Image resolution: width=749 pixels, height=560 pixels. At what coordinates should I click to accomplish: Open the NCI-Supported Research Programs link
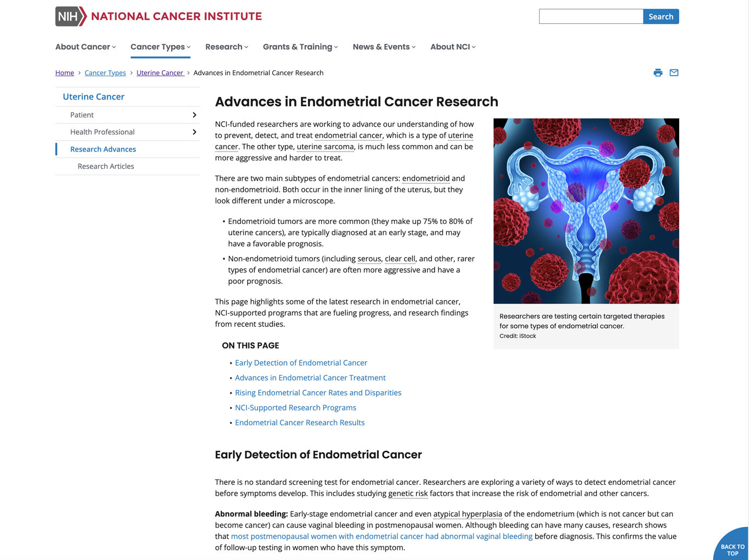click(295, 408)
